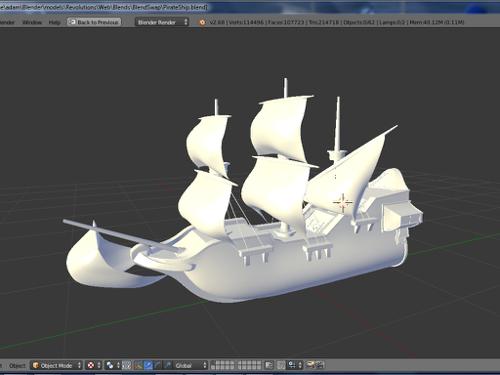Enable the scale manipulator icon
This screenshot has width=500, height=375.
[x=167, y=366]
